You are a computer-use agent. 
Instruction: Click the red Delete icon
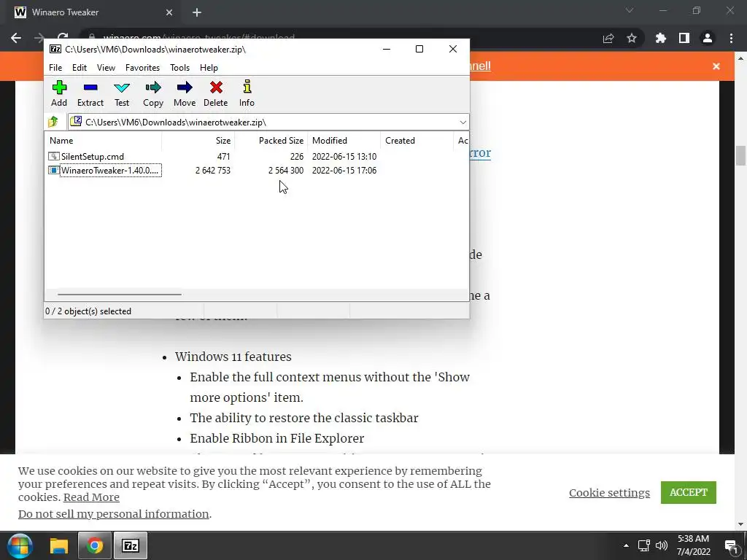(x=216, y=87)
